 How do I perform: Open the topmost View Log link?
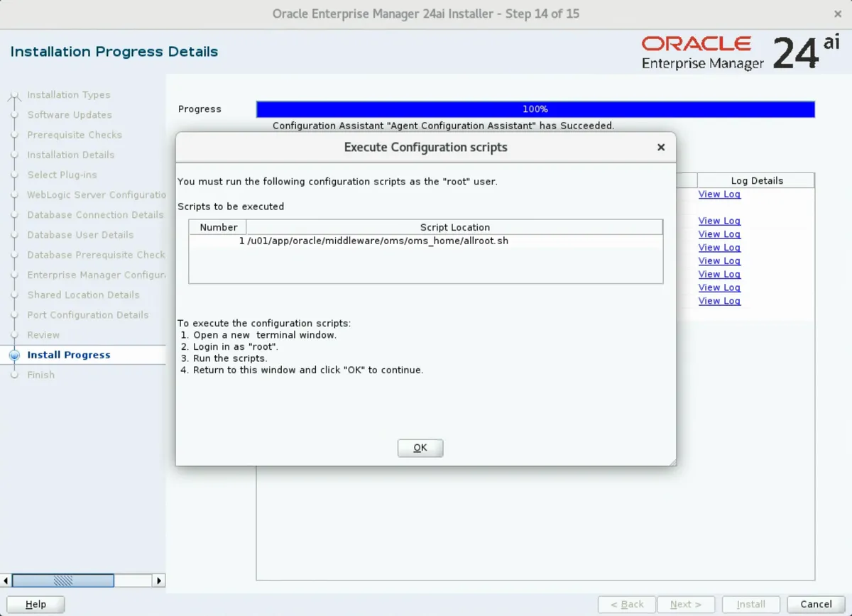(719, 194)
